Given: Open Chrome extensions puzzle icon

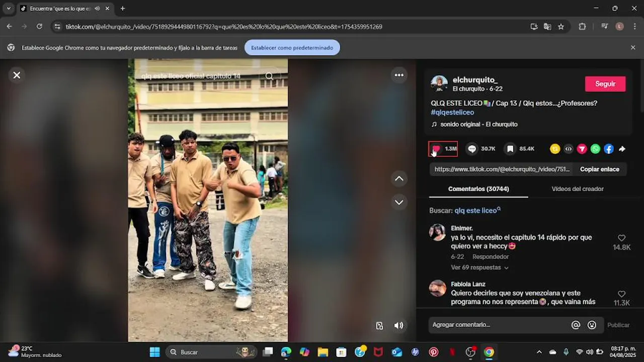Looking at the screenshot, I should [x=582, y=27].
